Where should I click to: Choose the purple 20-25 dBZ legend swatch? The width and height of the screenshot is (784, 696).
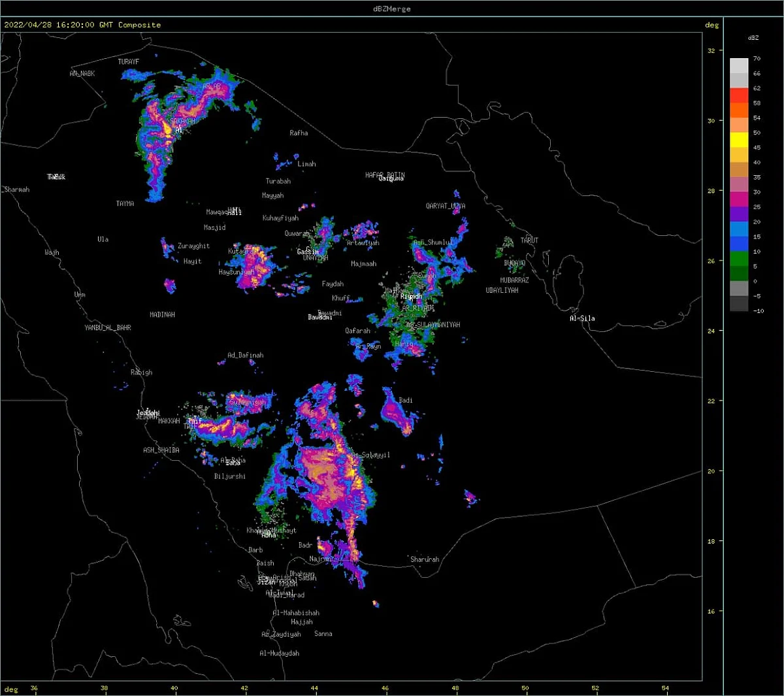coord(739,214)
